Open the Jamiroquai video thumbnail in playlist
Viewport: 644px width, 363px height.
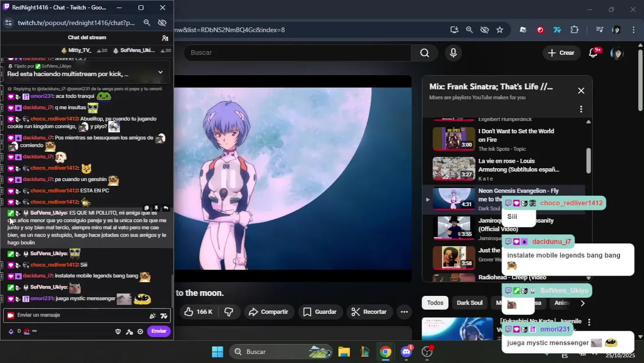coord(454,228)
